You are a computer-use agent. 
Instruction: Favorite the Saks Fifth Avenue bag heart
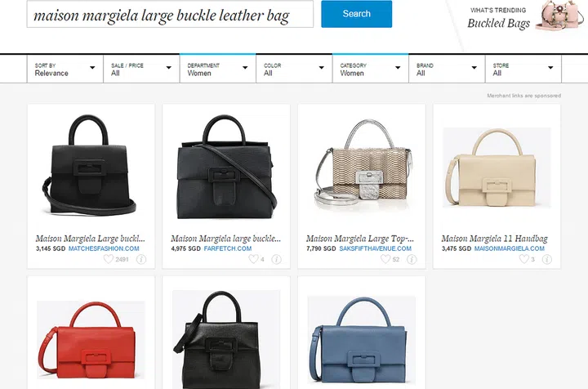385,259
